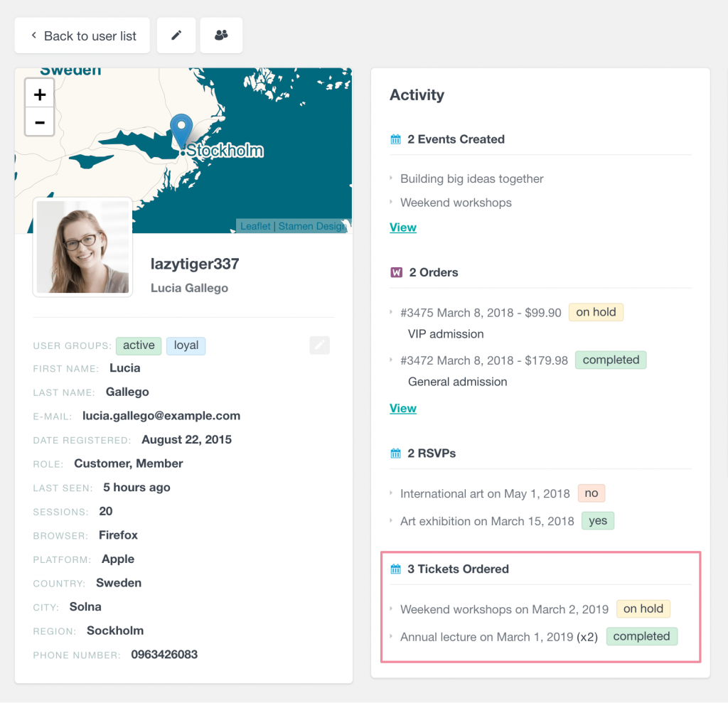
Task: Open the View link under 2 Events Created
Action: tap(403, 227)
